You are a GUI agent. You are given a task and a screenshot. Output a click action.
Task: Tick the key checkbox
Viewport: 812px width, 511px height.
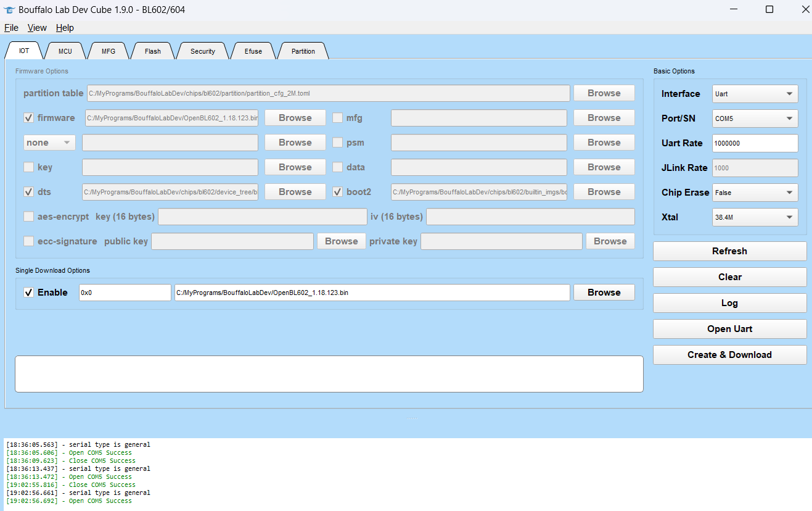[x=28, y=167]
